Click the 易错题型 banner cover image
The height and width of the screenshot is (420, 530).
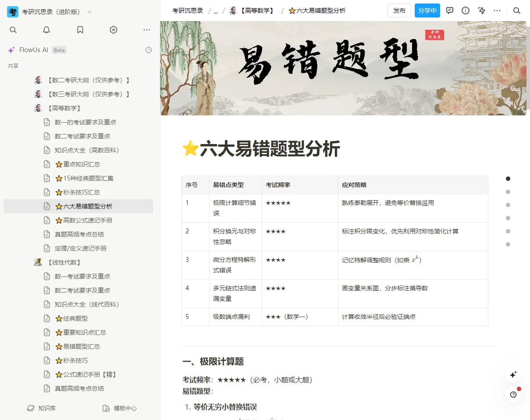[343, 68]
